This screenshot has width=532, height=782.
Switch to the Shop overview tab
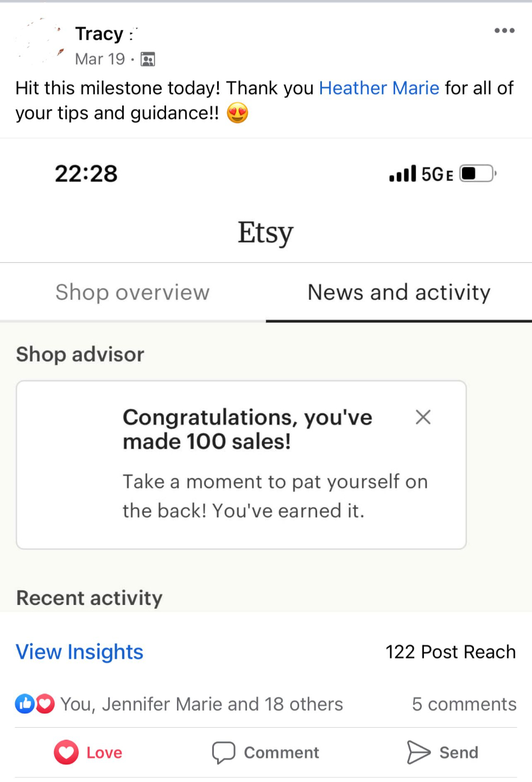click(132, 292)
